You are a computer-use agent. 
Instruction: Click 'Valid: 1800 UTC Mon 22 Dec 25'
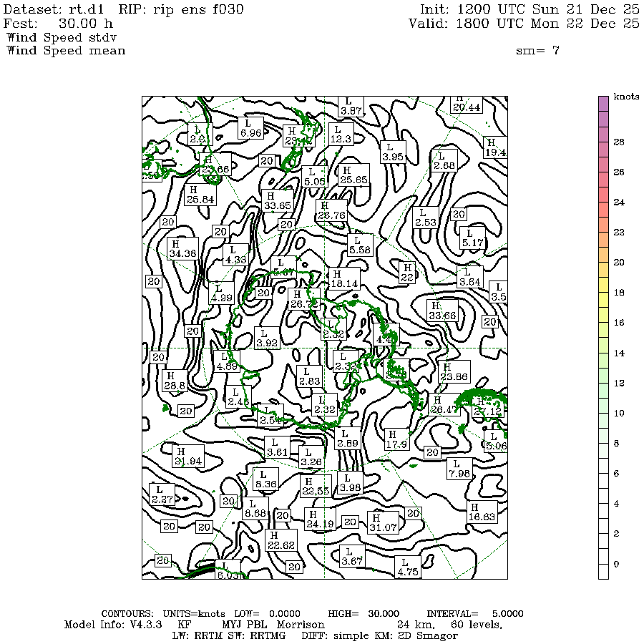coord(524,24)
